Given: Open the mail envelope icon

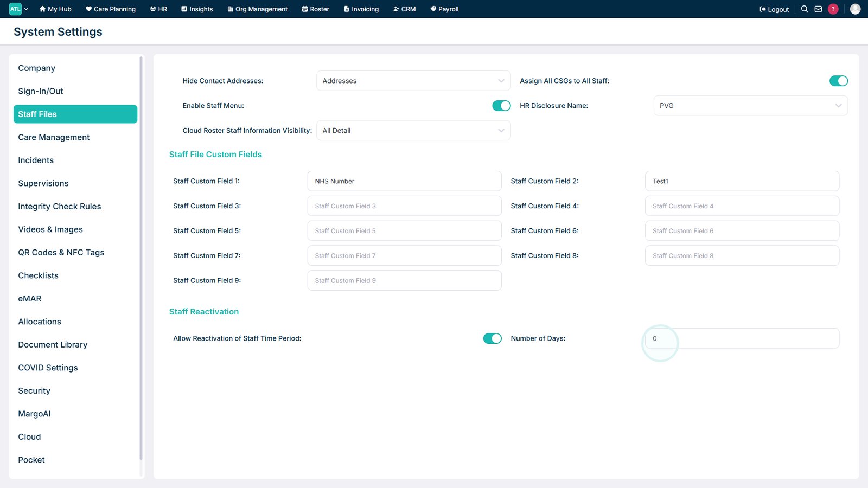Looking at the screenshot, I should point(818,9).
